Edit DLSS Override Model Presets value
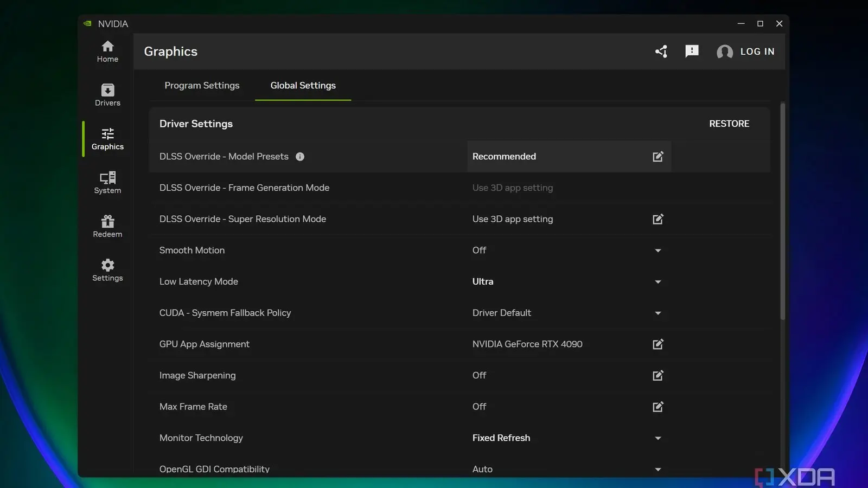868x488 pixels. [x=658, y=157]
